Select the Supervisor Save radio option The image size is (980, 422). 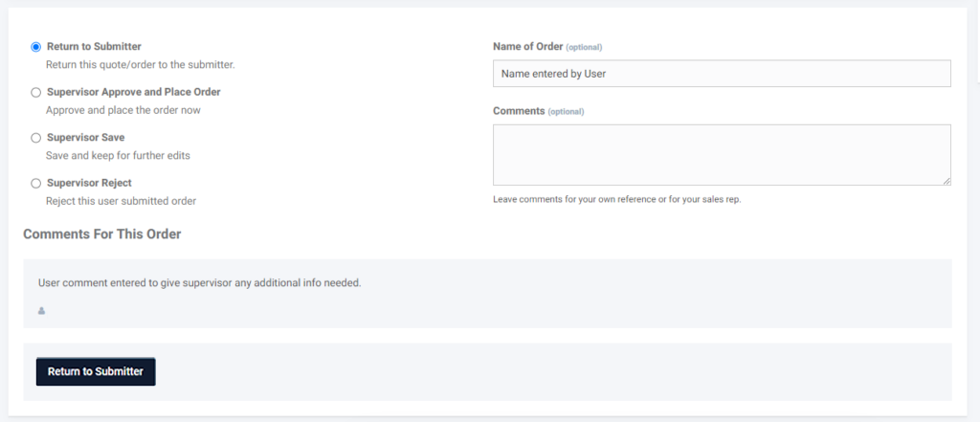point(36,138)
